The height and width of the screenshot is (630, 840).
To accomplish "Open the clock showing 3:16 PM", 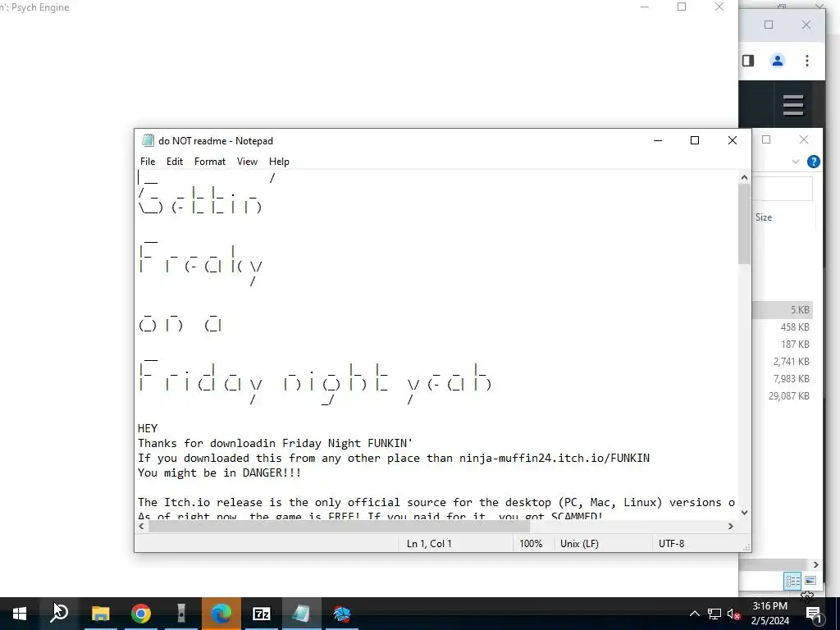I will 769,614.
